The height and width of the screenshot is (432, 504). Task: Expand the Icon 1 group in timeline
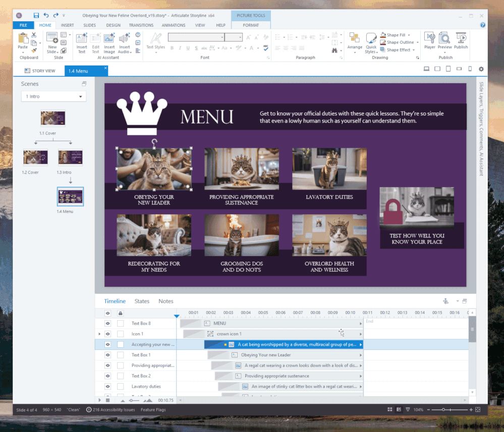tap(99, 334)
